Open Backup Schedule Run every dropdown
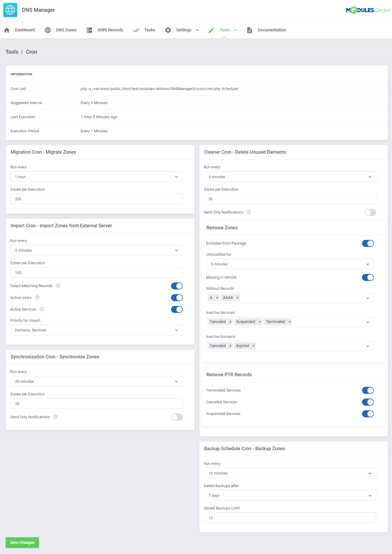 tap(290, 473)
